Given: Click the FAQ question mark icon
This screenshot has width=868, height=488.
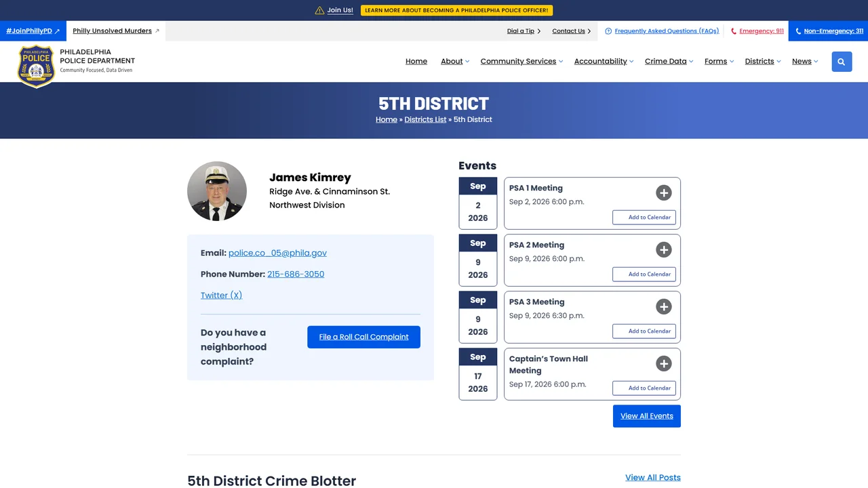Looking at the screenshot, I should tap(608, 31).
